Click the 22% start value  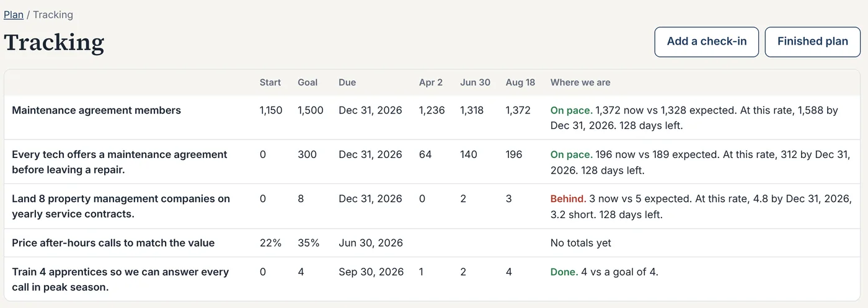pos(270,243)
